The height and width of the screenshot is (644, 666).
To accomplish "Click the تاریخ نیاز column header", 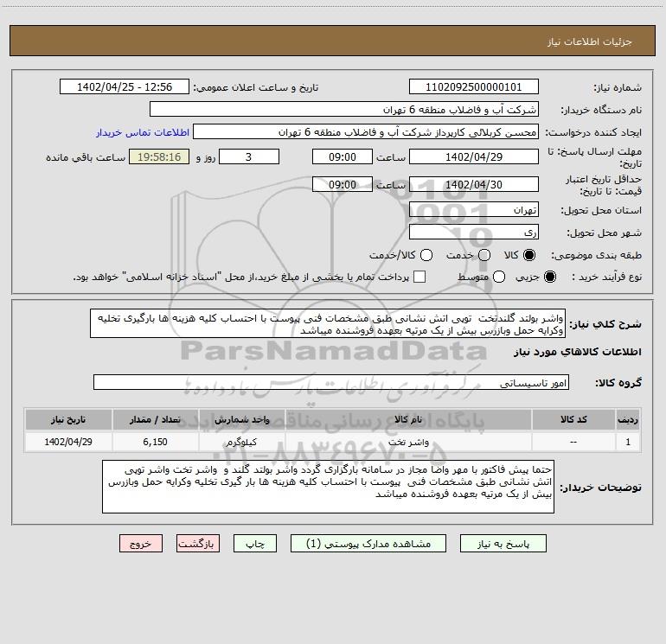I will 68,420.
